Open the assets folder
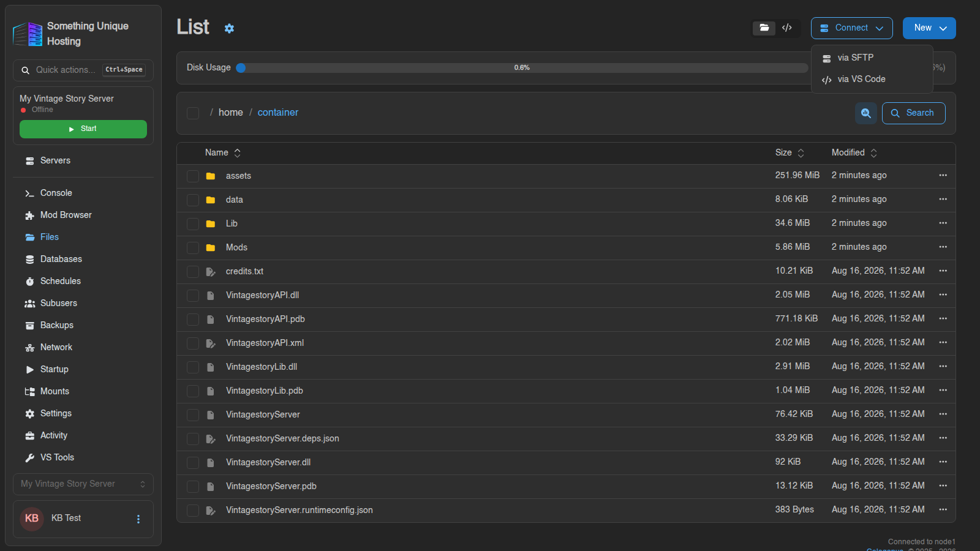 [x=238, y=176]
